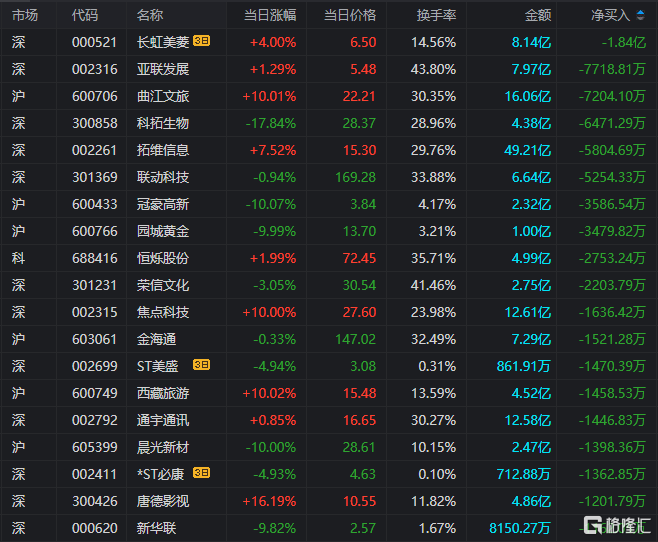Image resolution: width=658 pixels, height=542 pixels.
Task: Open stock 焦点科技
Action: point(163,312)
